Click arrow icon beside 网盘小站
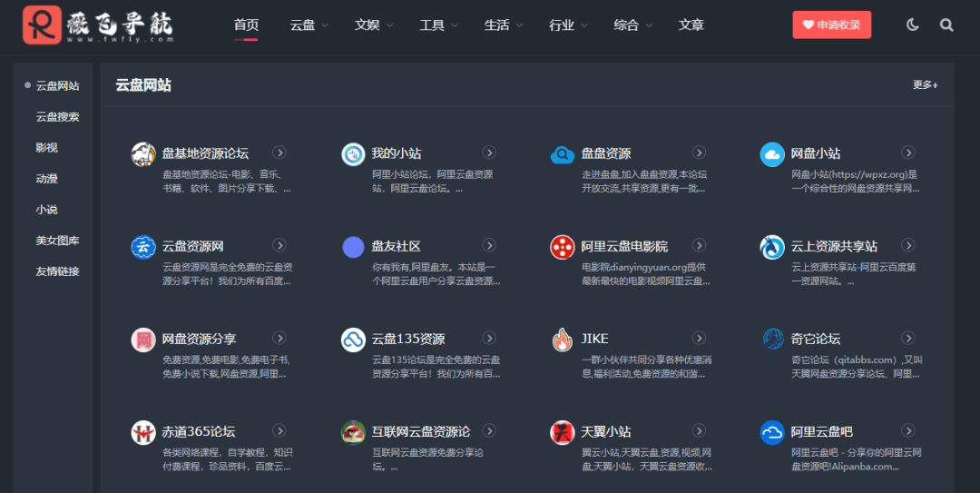Screen dimensions: 980x493 click(908, 153)
